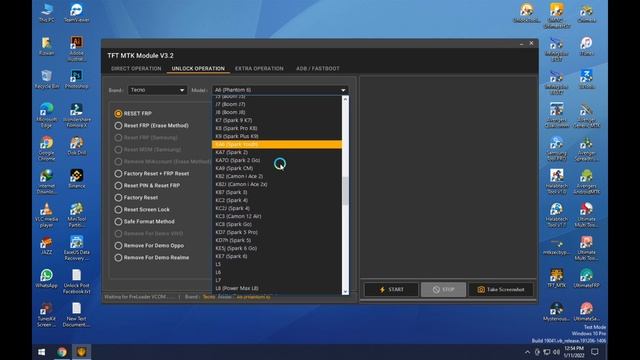The image size is (640, 360).
Task: Open Windows Start menu
Action: coord(42,352)
